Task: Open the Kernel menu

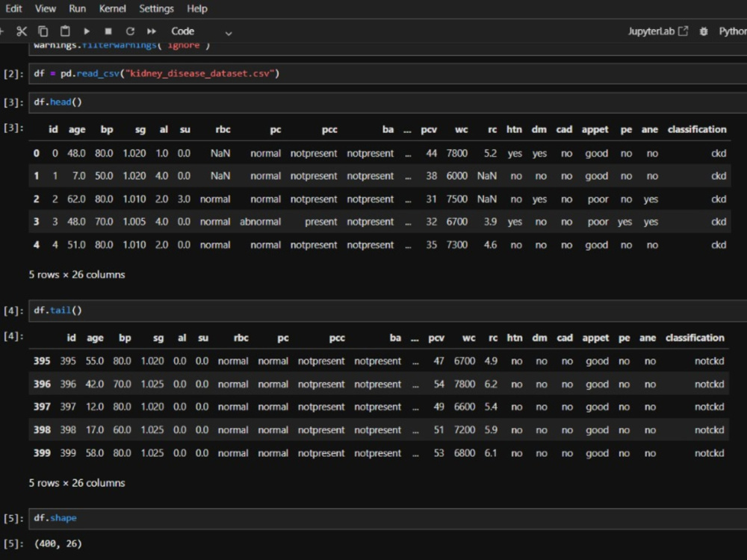Action: [113, 8]
